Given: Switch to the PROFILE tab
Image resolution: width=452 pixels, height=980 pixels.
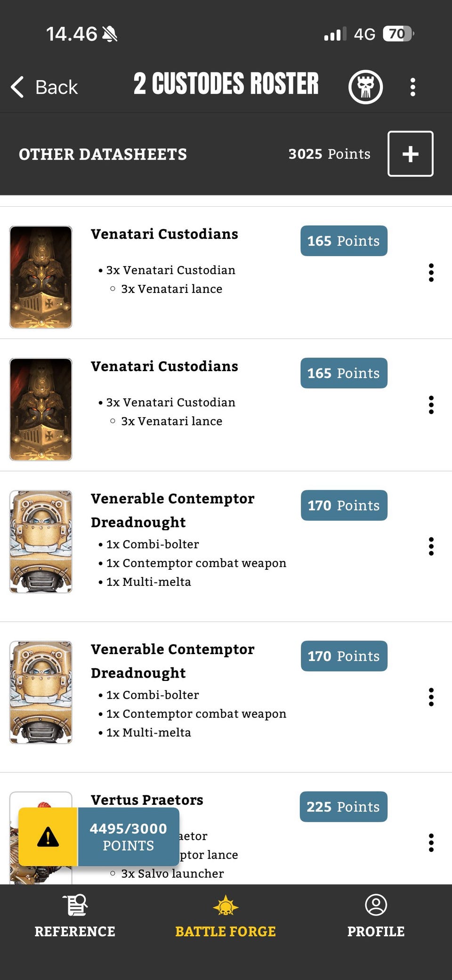Looking at the screenshot, I should point(376,931).
